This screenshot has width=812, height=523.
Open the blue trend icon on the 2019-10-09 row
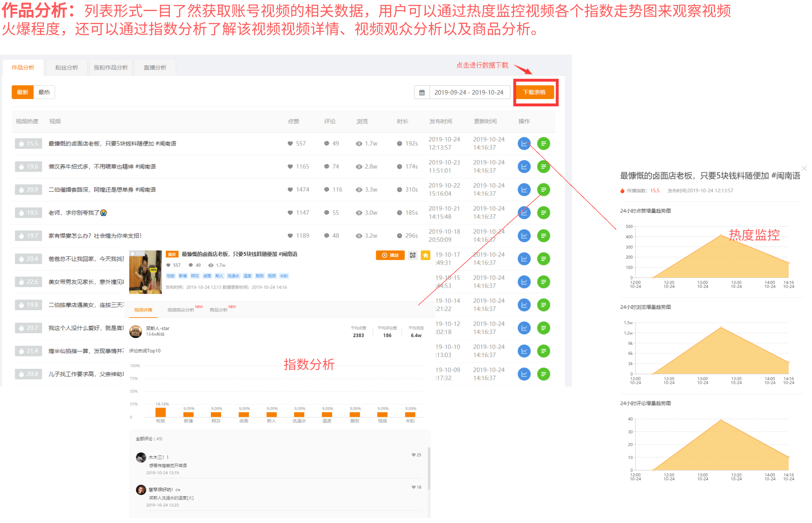coord(524,374)
